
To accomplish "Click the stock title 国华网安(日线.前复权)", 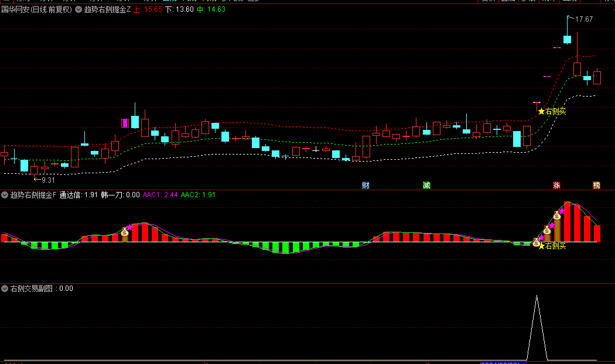I will 36,9.
